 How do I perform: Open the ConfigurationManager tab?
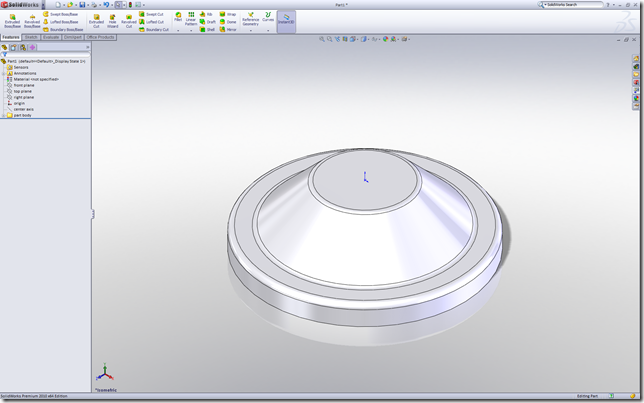point(23,47)
